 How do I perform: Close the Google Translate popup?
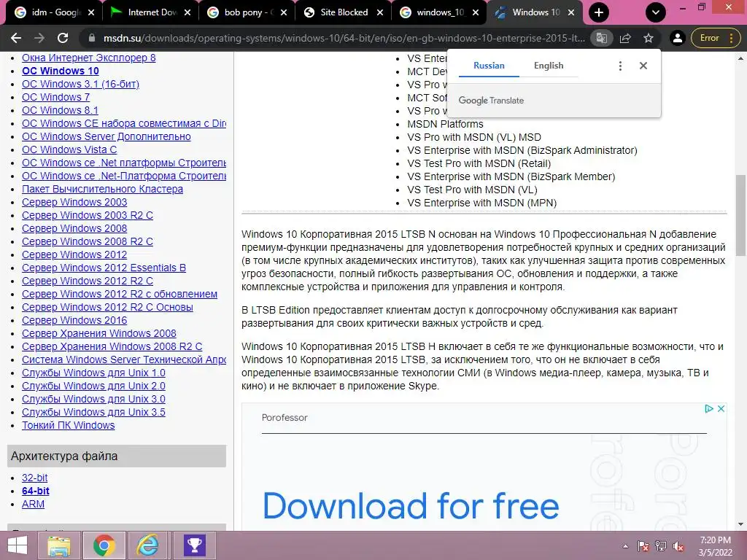coord(643,66)
